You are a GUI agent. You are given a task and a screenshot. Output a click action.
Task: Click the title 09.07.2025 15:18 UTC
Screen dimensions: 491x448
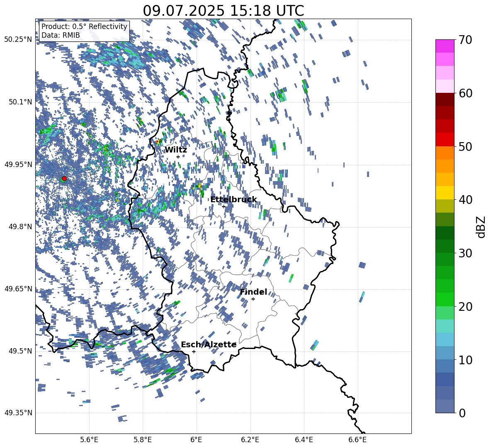point(223,11)
